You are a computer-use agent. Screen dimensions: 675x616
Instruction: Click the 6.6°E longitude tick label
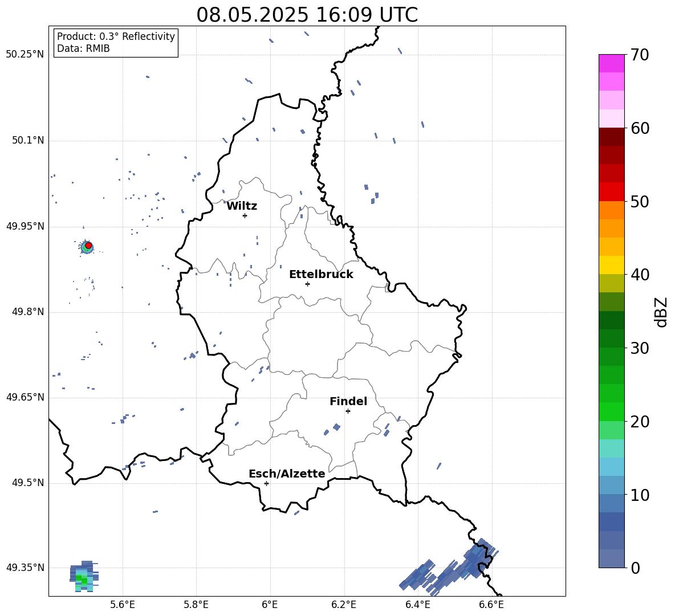click(x=491, y=605)
